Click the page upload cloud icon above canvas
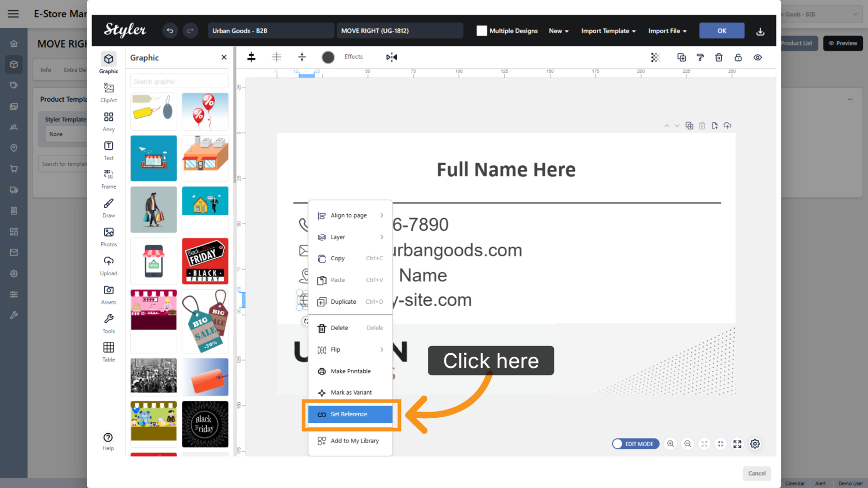The width and height of the screenshot is (868, 488). coord(727,125)
